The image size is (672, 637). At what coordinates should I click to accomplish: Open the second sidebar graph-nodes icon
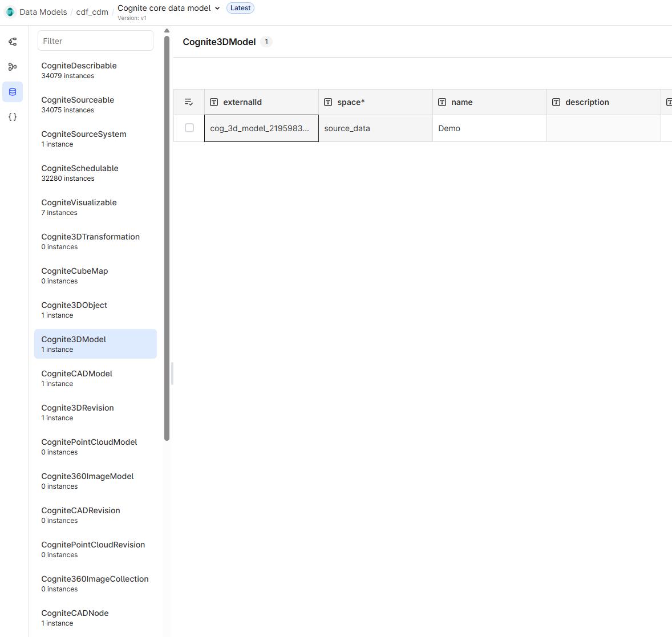pos(13,66)
